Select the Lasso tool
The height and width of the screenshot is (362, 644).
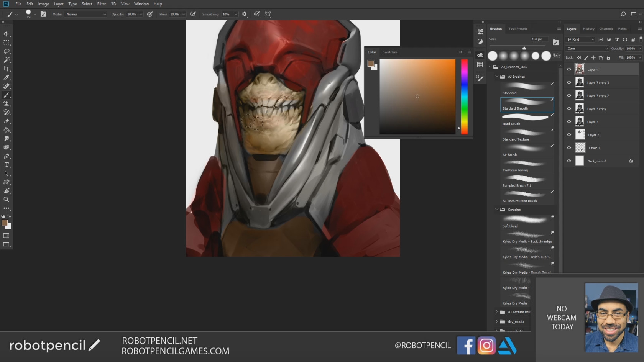pyautogui.click(x=7, y=51)
